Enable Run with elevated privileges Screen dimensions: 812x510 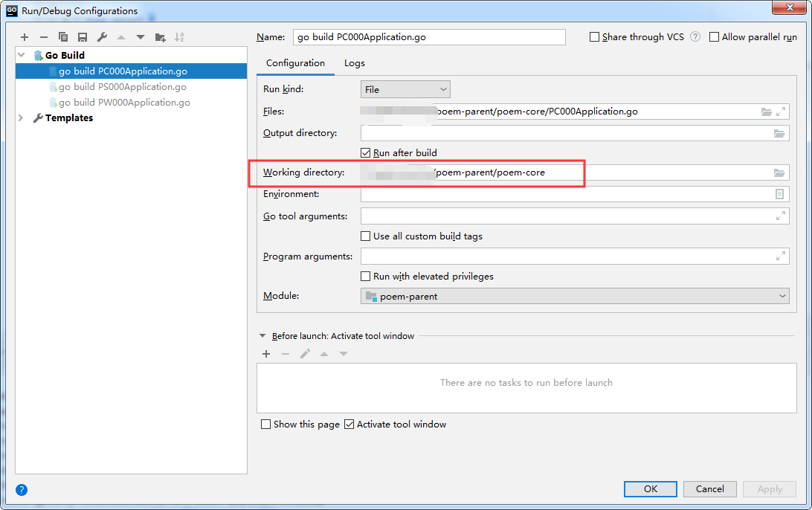tap(366, 276)
